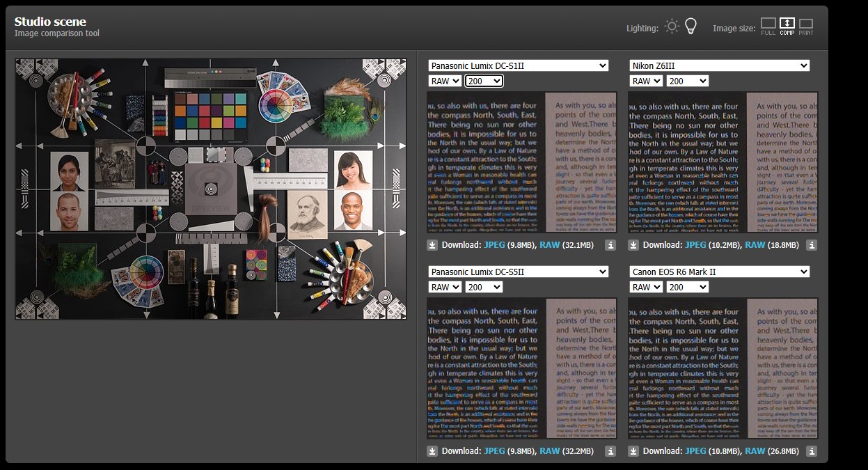Download 26.8MB RAW for Canon R6 Mark II
Image resolution: width=868 pixels, height=470 pixels.
(755, 451)
